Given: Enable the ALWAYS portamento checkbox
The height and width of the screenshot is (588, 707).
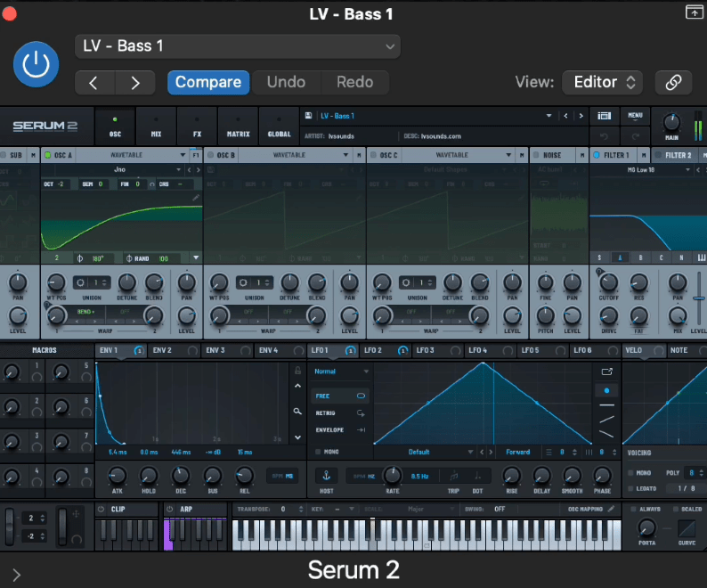Looking at the screenshot, I should click(x=633, y=509).
